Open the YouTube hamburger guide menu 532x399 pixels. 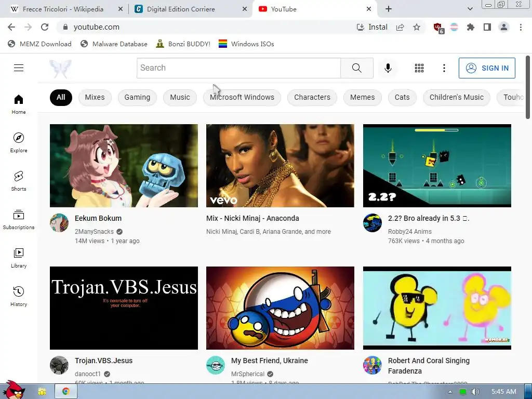click(19, 68)
